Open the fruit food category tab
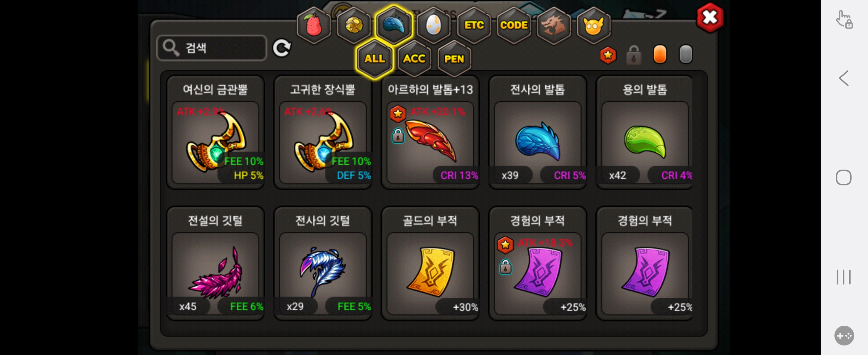The width and height of the screenshot is (868, 355). 313,25
